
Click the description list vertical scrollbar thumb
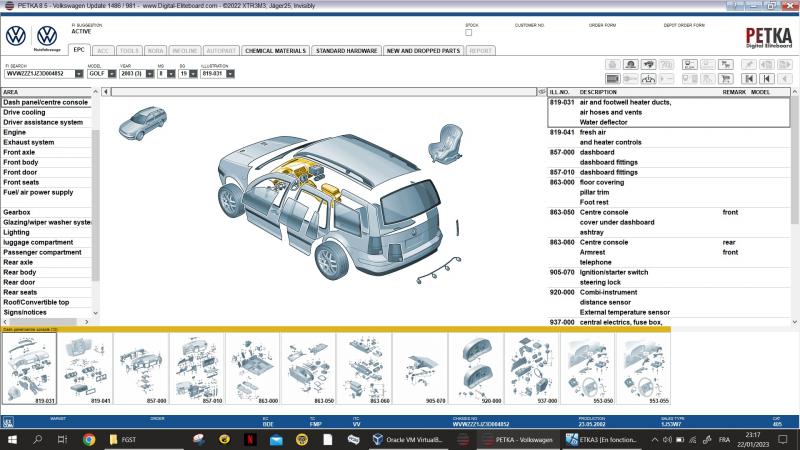(794, 161)
